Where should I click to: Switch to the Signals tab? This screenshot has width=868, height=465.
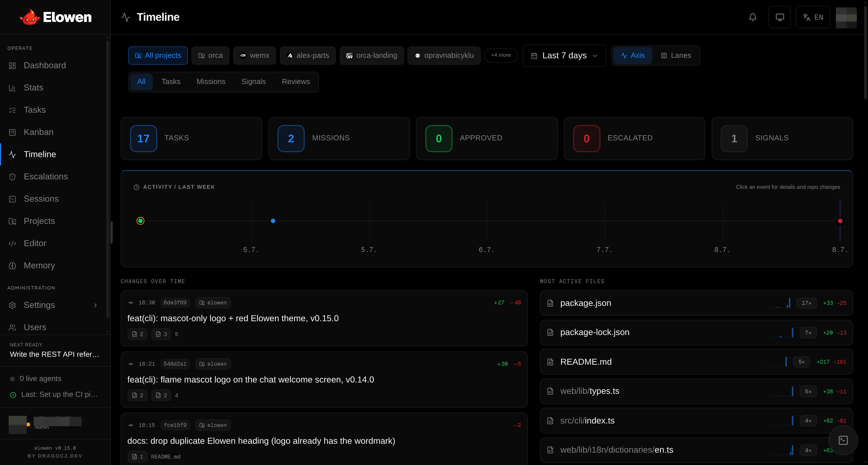click(253, 82)
